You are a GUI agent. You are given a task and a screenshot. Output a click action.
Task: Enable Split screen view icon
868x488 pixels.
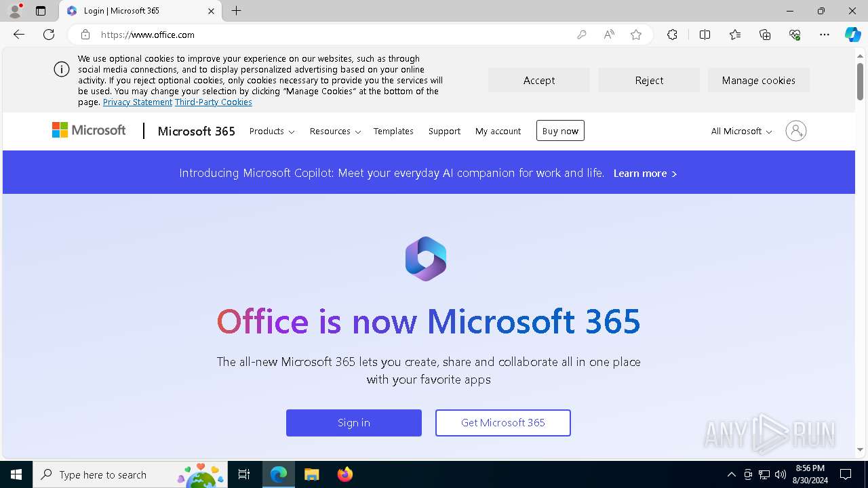(x=705, y=35)
